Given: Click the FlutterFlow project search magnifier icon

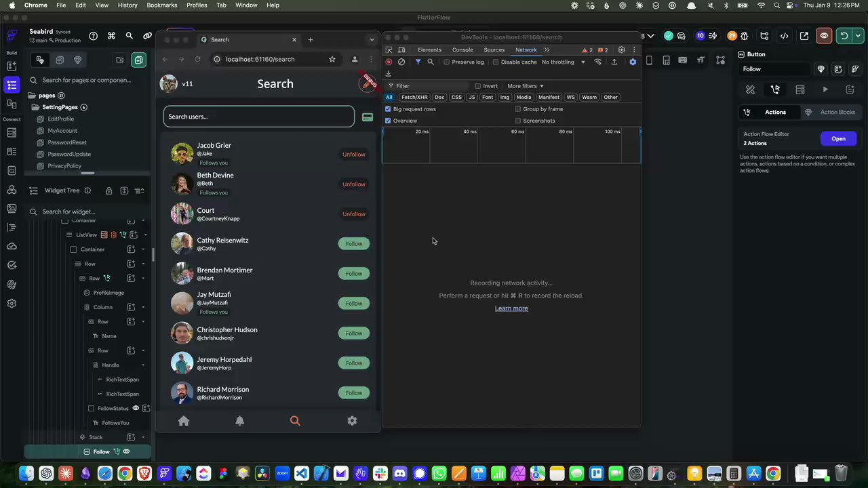Looking at the screenshot, I should click(129, 36).
